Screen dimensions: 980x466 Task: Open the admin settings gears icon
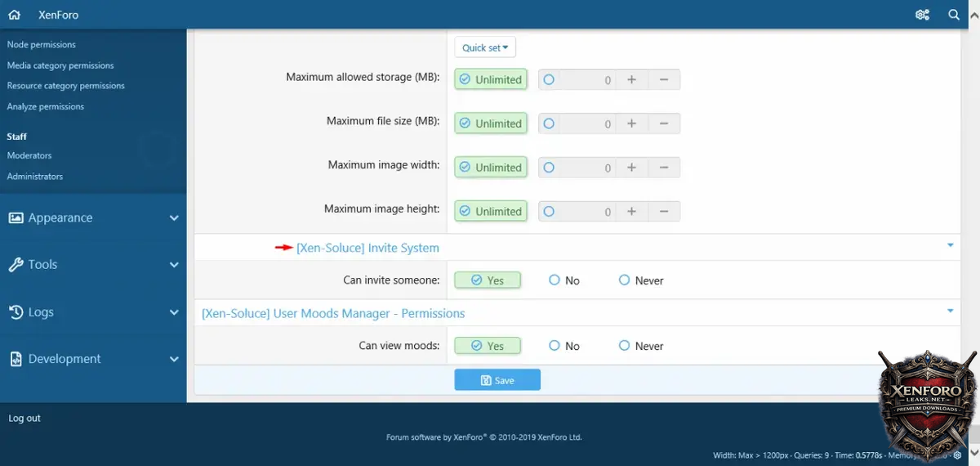pyautogui.click(x=922, y=15)
